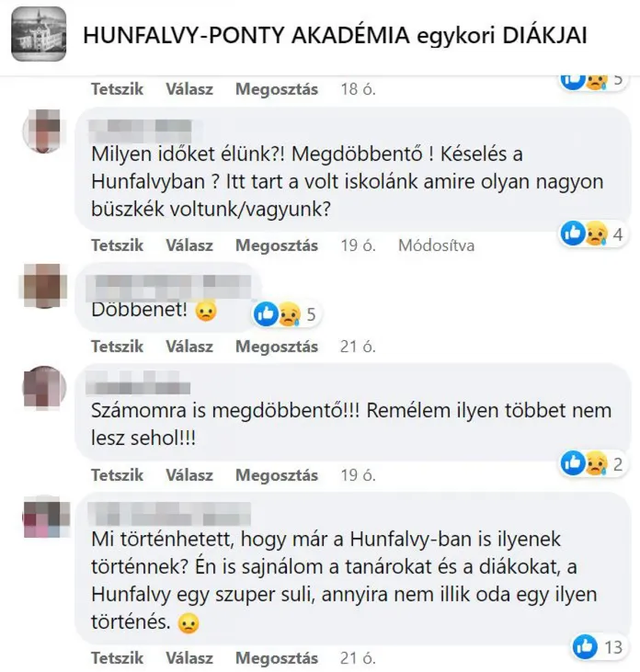640x672 pixels.
Task: Open the Hunfalvy group thumbnail image
Action: pos(39,34)
